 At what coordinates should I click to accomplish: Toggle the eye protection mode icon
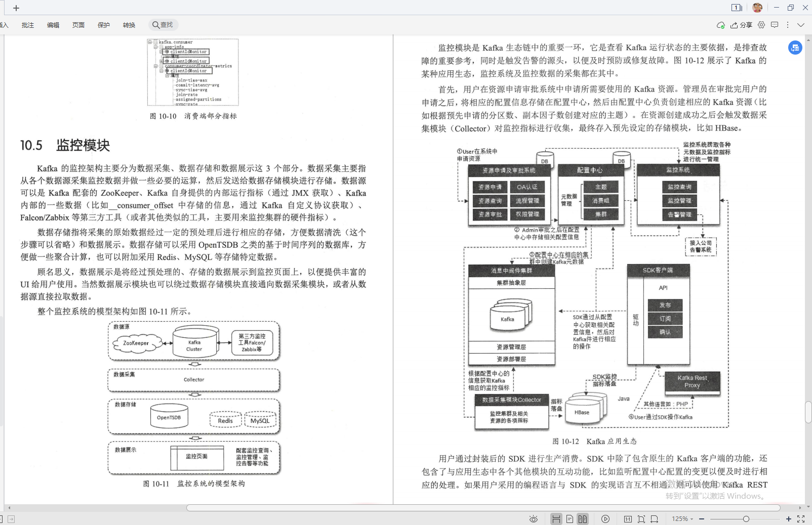[x=533, y=519]
